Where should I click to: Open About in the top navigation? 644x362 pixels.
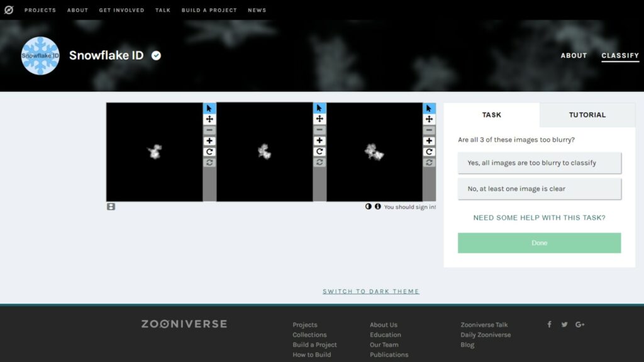pyautogui.click(x=77, y=10)
